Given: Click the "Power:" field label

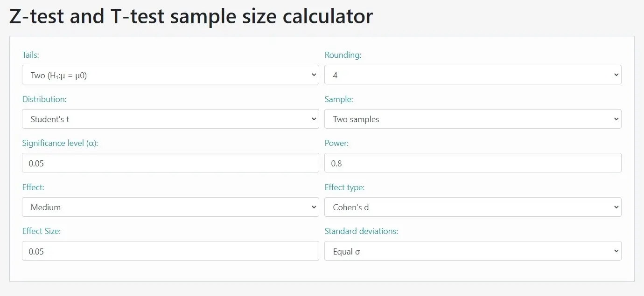Looking at the screenshot, I should (x=336, y=143).
